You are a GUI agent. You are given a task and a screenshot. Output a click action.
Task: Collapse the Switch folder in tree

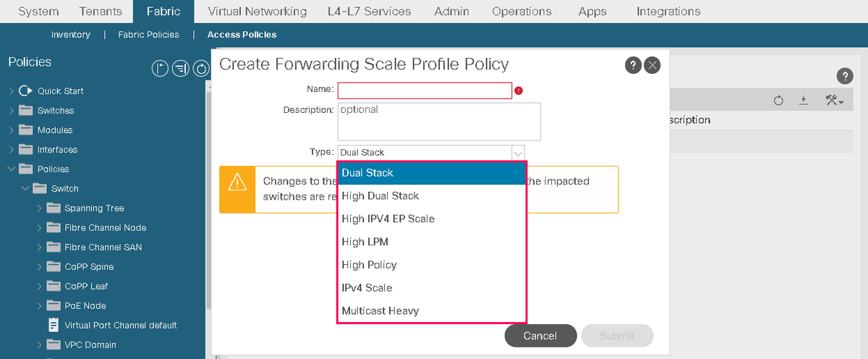pos(25,188)
